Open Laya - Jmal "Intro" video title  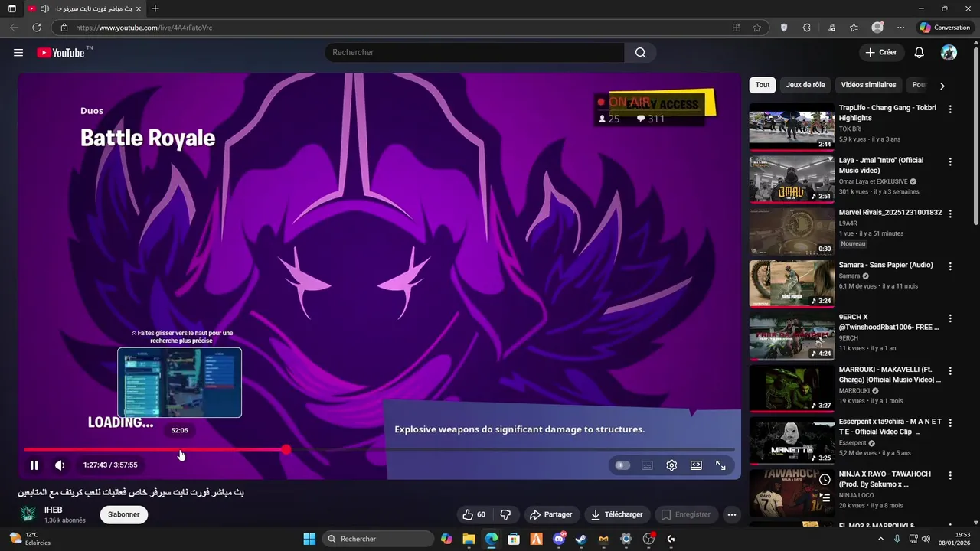coord(881,165)
